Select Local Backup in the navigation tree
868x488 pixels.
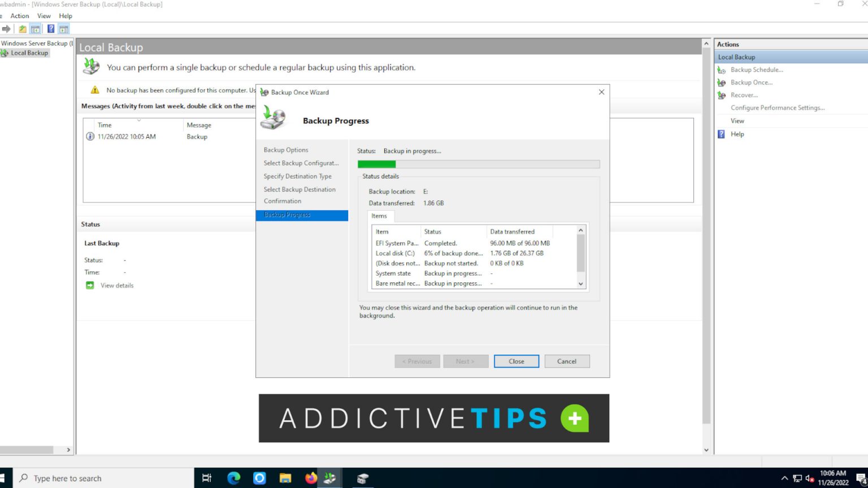[28, 53]
